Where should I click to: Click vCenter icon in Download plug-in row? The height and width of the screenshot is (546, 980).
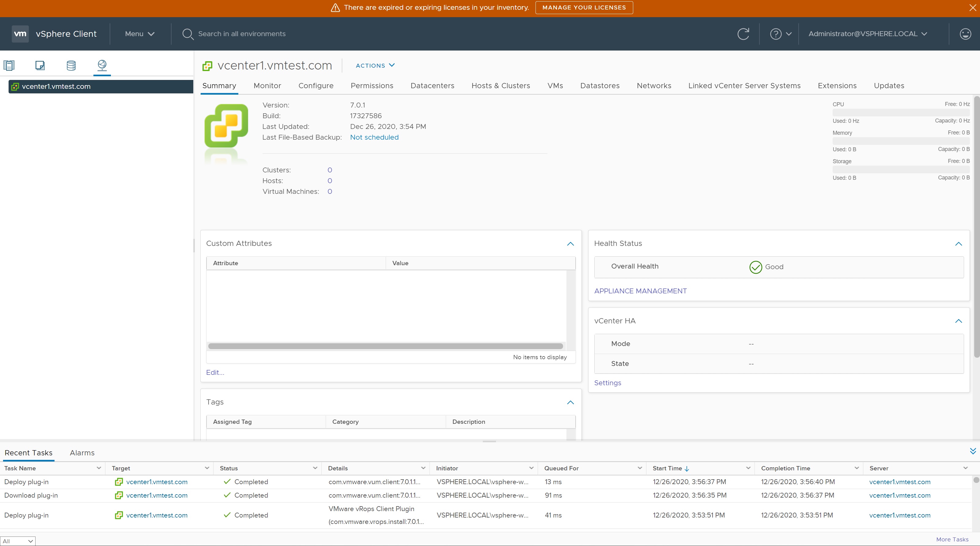[x=119, y=495]
